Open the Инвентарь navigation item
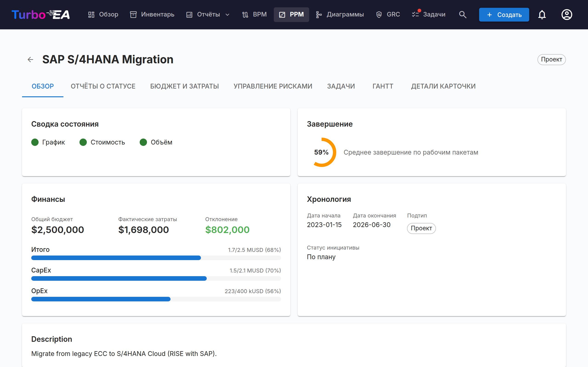Screen dimensions: 588x367 152,14
